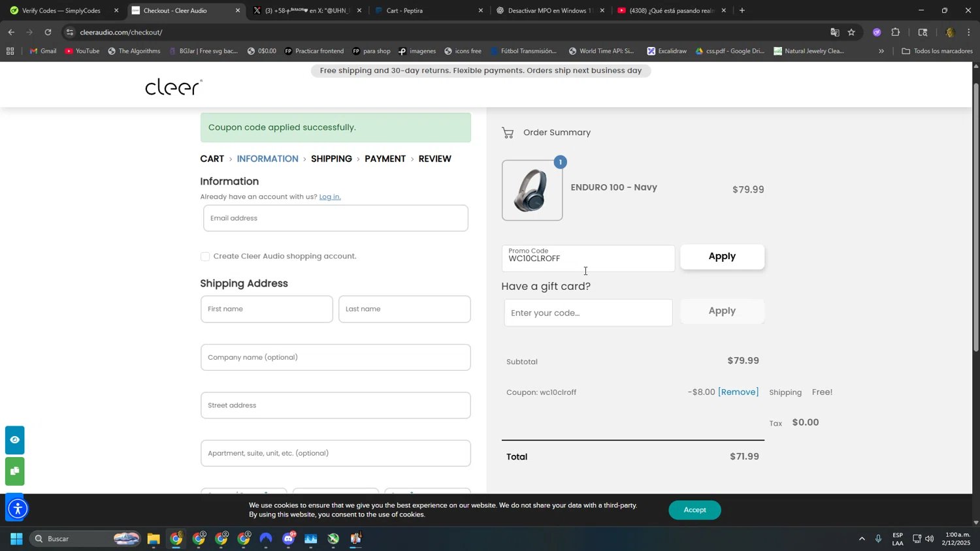Open the Gmail bookmark
Viewport: 980px width, 551px height.
[x=43, y=51]
